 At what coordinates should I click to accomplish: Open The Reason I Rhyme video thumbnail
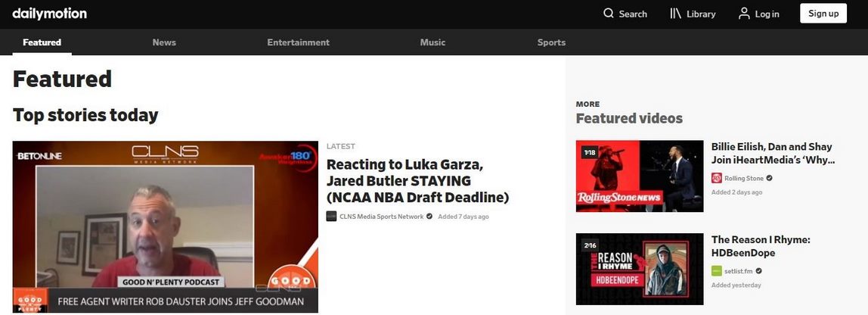(x=640, y=269)
